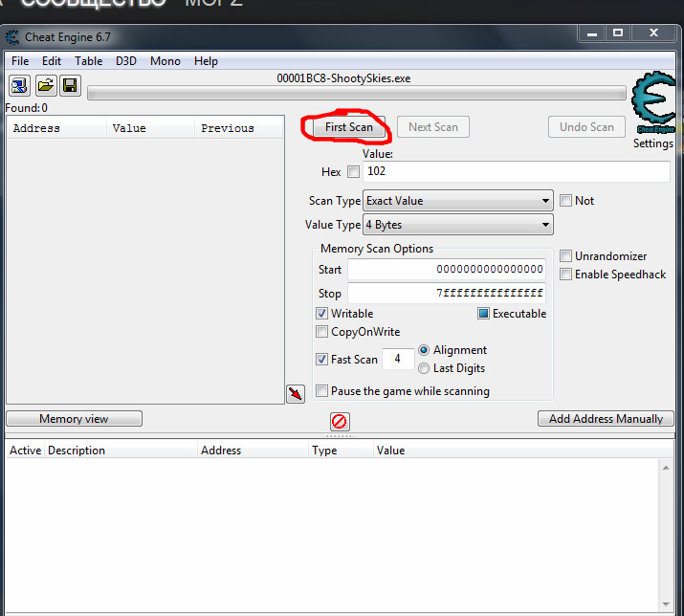Open the D3D menu
The height and width of the screenshot is (616, 684).
126,61
